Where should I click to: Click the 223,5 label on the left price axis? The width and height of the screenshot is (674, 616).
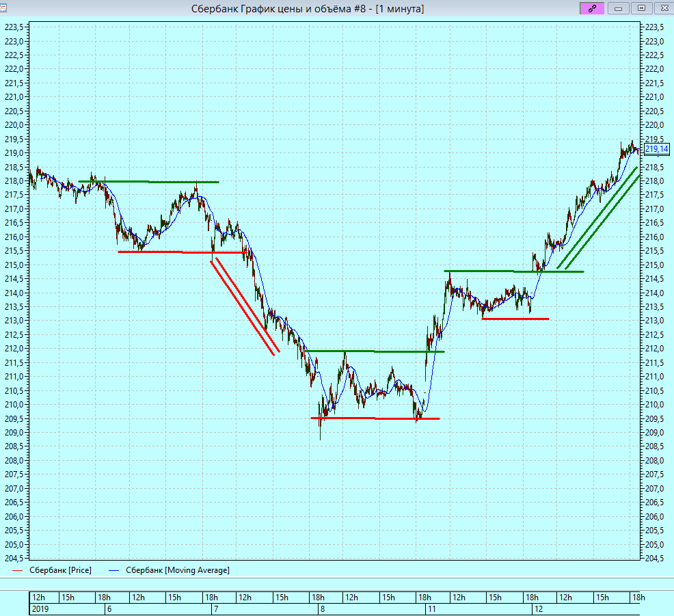14,27
